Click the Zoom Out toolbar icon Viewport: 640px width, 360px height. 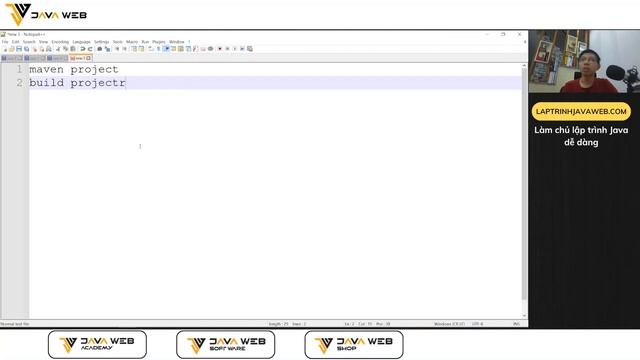[124, 49]
